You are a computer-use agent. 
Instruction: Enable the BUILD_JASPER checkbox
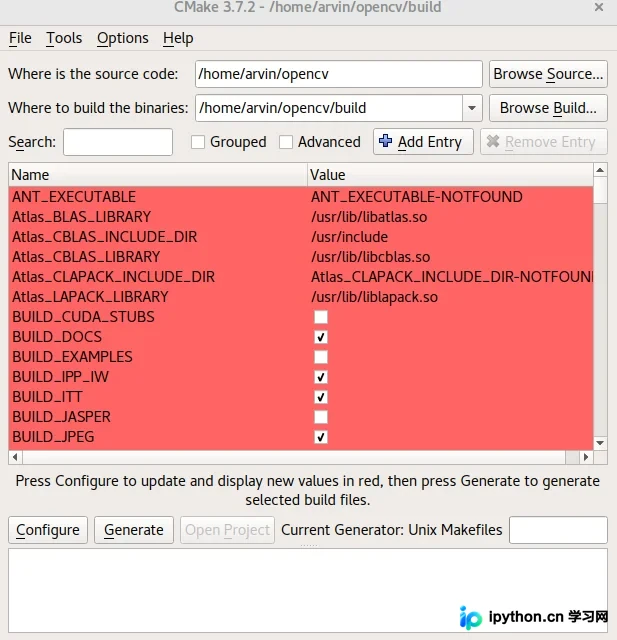click(321, 417)
